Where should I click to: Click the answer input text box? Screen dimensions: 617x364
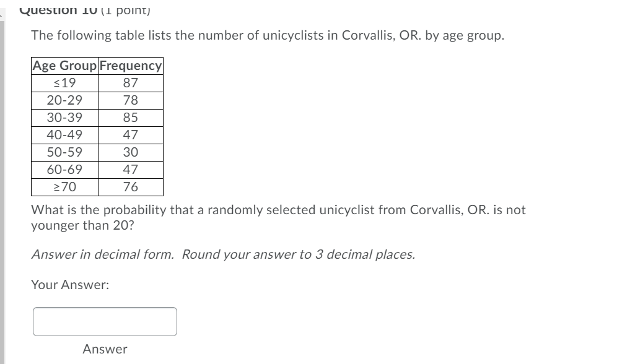[105, 321]
